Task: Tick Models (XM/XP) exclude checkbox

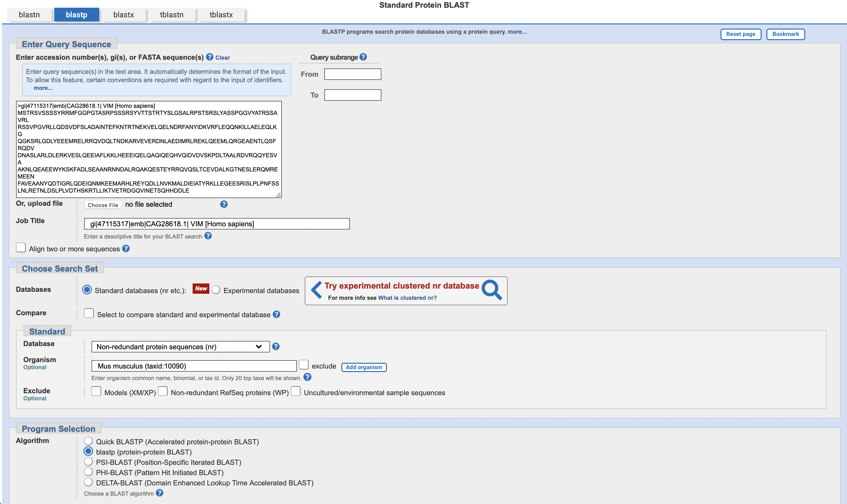Action: click(x=96, y=391)
